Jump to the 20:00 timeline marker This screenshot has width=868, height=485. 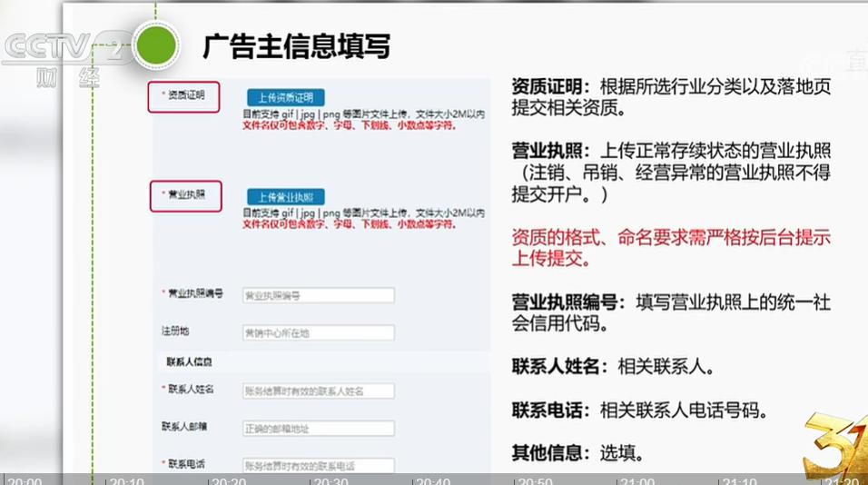point(25,480)
